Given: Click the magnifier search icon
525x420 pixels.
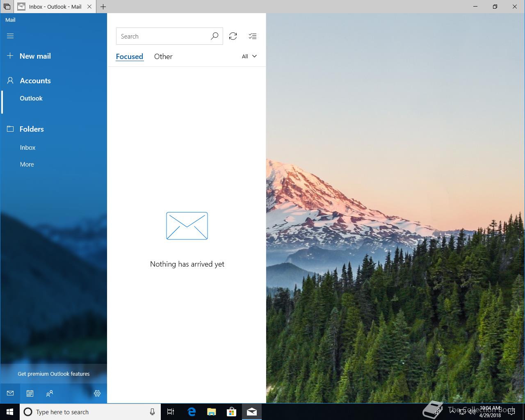Looking at the screenshot, I should (x=215, y=36).
